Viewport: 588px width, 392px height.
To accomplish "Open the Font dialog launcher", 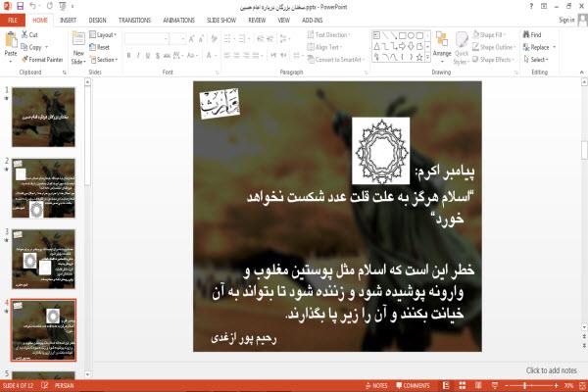I will pos(217,73).
